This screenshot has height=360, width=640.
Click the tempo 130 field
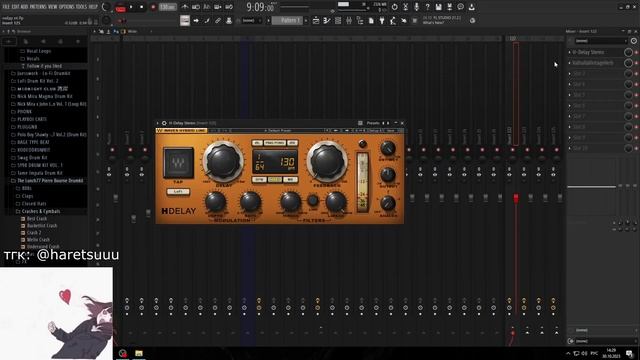(168, 7)
